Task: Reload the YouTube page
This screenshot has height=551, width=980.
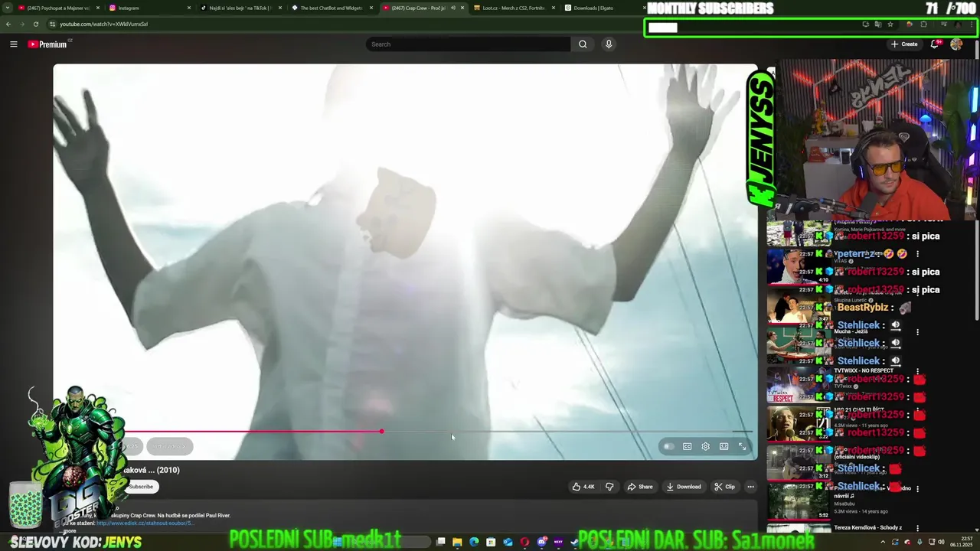Action: pos(35,24)
